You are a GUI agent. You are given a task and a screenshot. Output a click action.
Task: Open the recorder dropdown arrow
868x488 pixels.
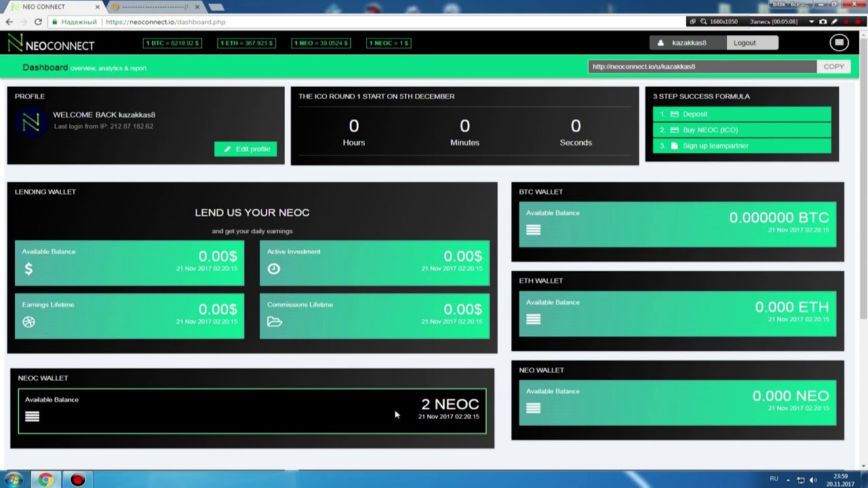point(812,22)
